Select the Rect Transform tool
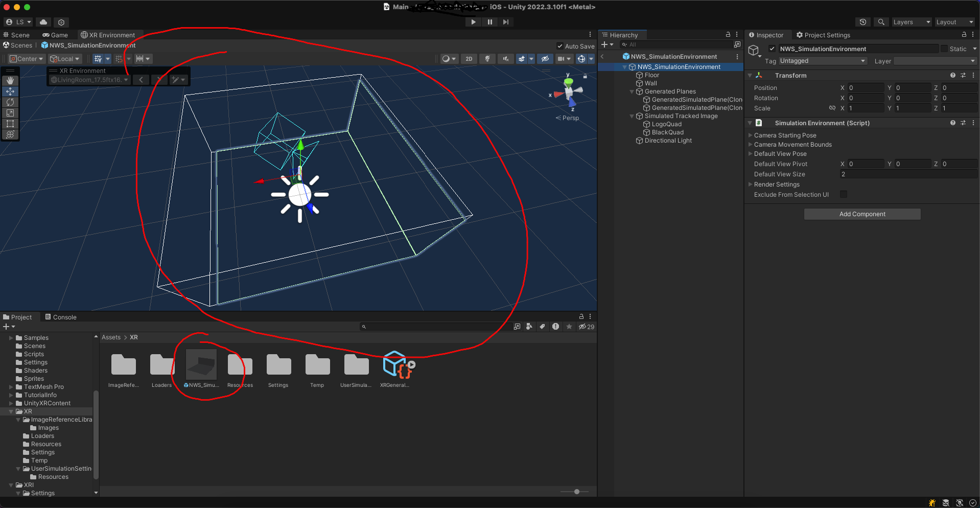 [x=10, y=124]
